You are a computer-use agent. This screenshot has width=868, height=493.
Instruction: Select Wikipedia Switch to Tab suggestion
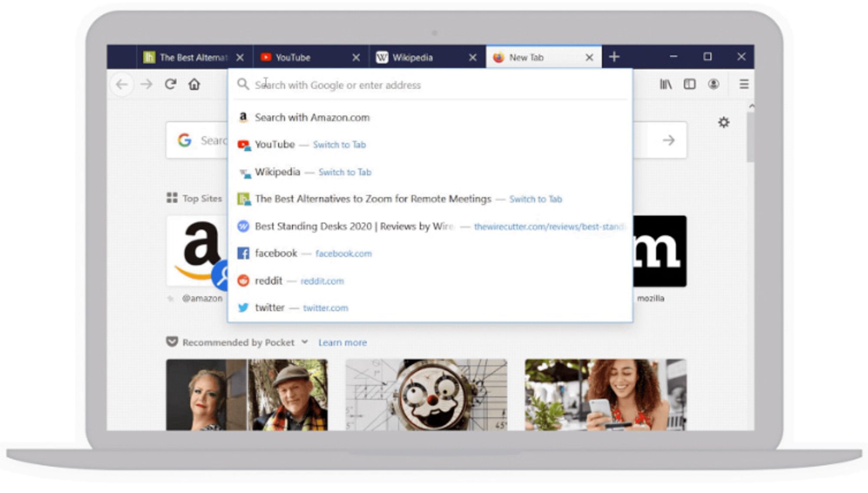coord(430,172)
